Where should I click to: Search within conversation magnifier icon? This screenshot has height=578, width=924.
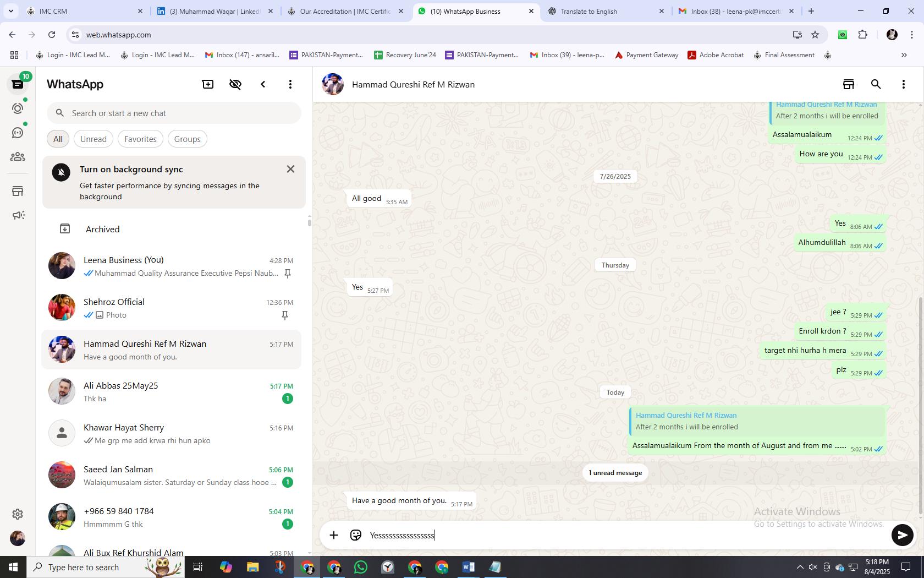coord(876,84)
